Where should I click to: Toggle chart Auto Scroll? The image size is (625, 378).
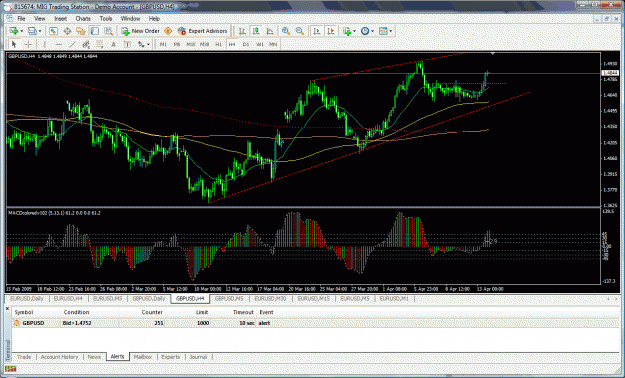click(x=317, y=31)
